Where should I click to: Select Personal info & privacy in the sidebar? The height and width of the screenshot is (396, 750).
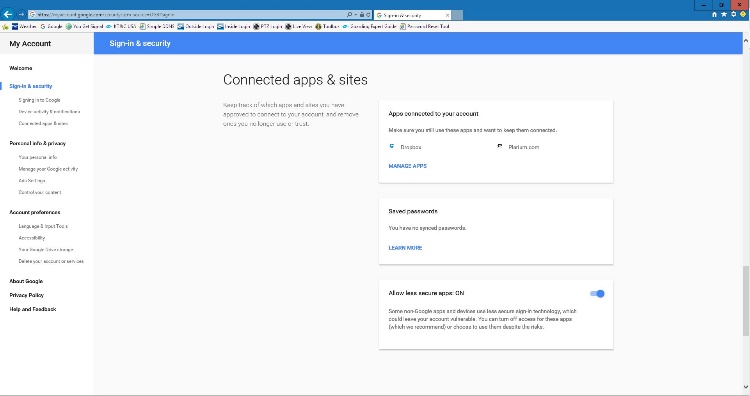pos(37,143)
